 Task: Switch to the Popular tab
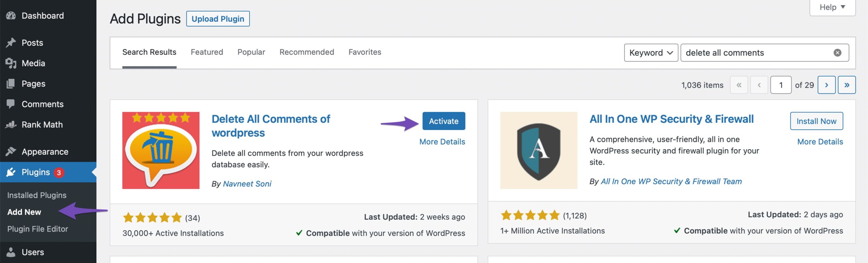click(x=251, y=52)
